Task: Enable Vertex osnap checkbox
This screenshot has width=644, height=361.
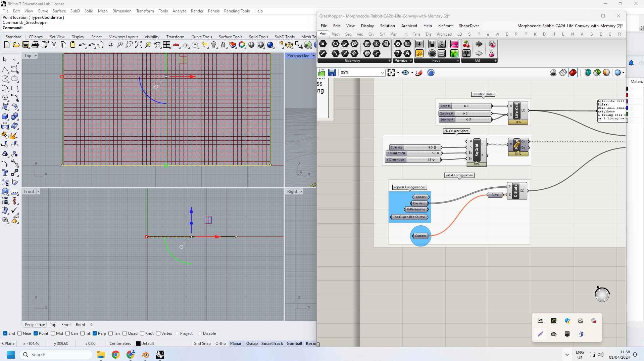Action: coord(158,333)
